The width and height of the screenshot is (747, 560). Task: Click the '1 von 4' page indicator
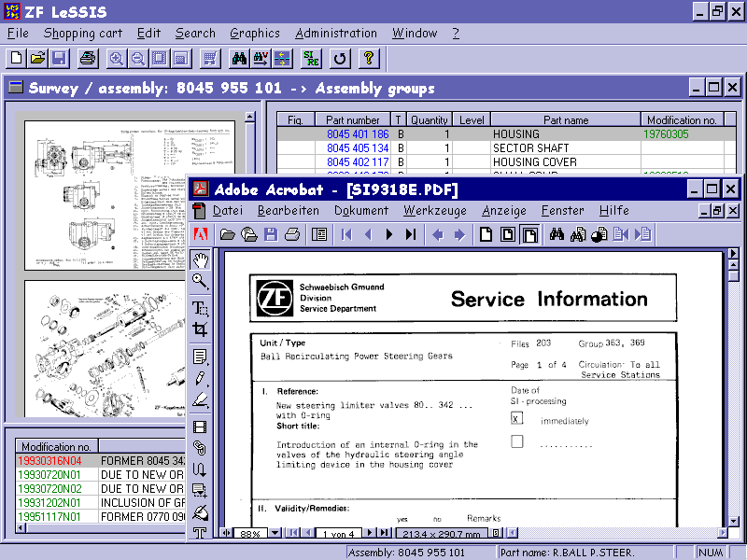click(x=339, y=533)
